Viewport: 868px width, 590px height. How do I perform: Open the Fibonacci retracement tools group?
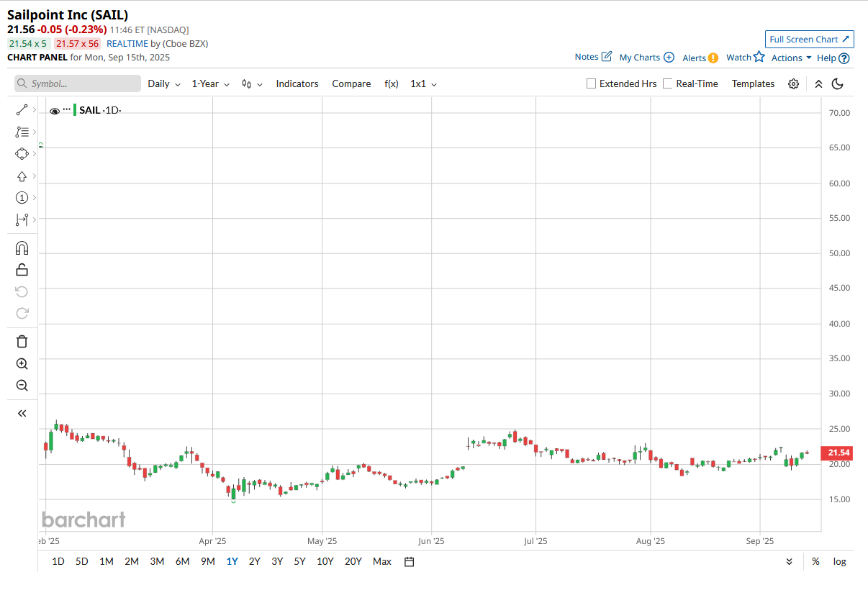[22, 132]
